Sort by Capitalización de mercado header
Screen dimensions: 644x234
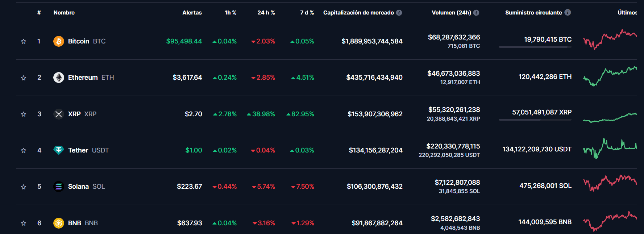click(x=358, y=13)
